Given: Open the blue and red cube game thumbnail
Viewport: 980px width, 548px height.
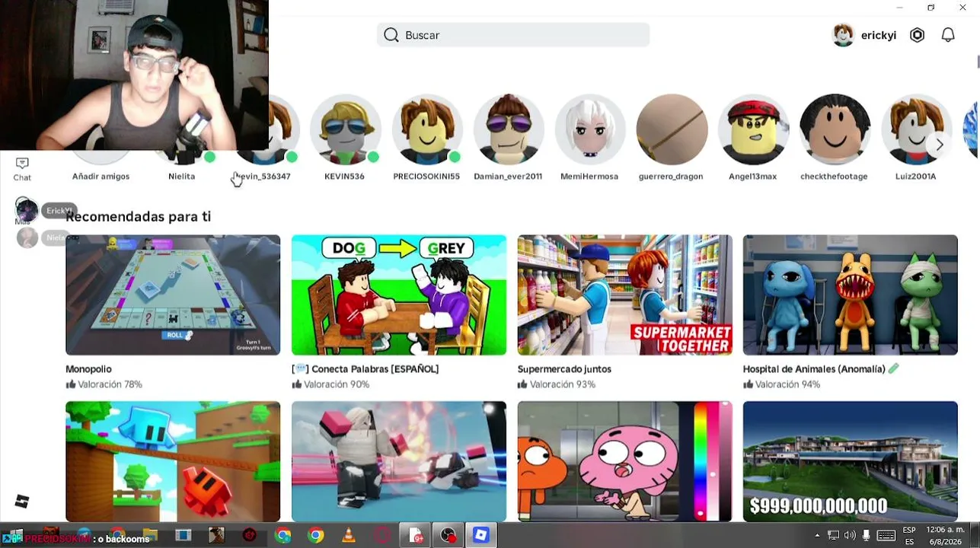Looking at the screenshot, I should coord(173,461).
